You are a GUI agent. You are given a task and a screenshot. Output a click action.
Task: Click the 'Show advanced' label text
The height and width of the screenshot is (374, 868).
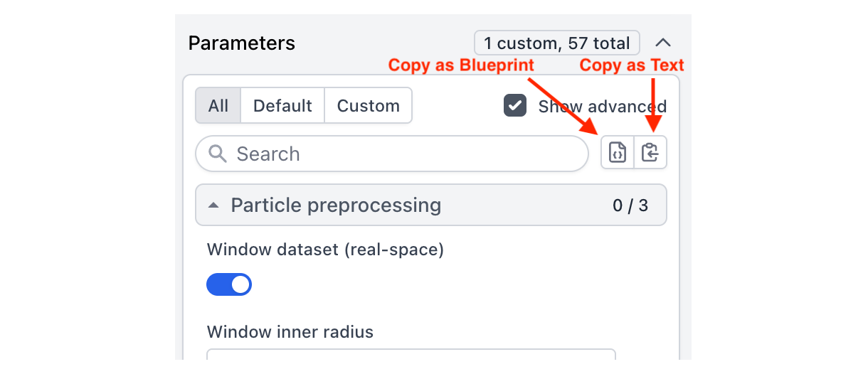tap(602, 107)
